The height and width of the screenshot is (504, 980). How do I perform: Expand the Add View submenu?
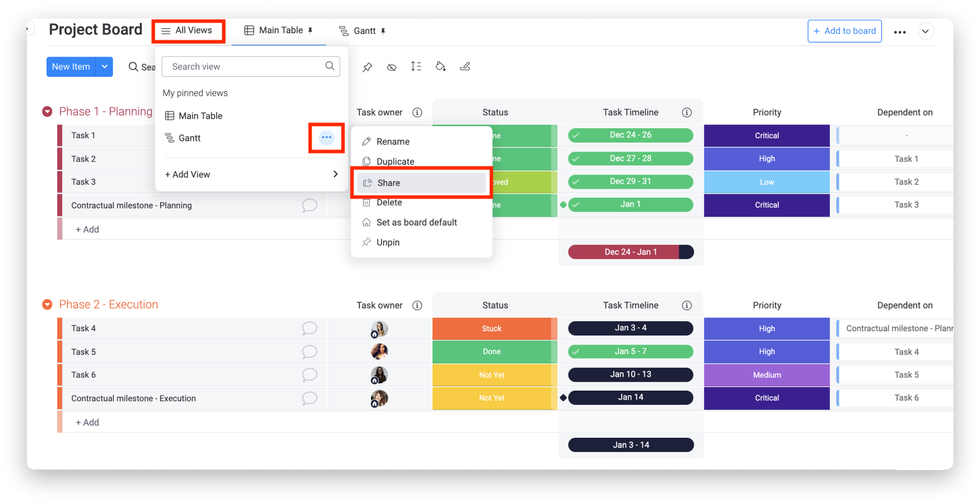click(x=251, y=174)
